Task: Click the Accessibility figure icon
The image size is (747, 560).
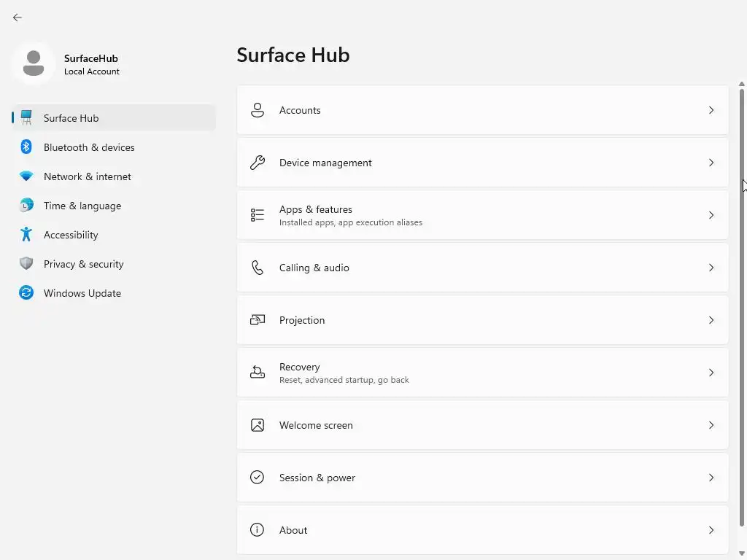Action: (x=26, y=235)
